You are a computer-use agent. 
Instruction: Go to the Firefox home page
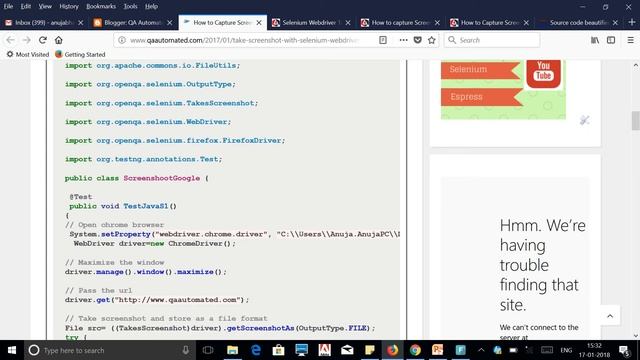(59, 40)
